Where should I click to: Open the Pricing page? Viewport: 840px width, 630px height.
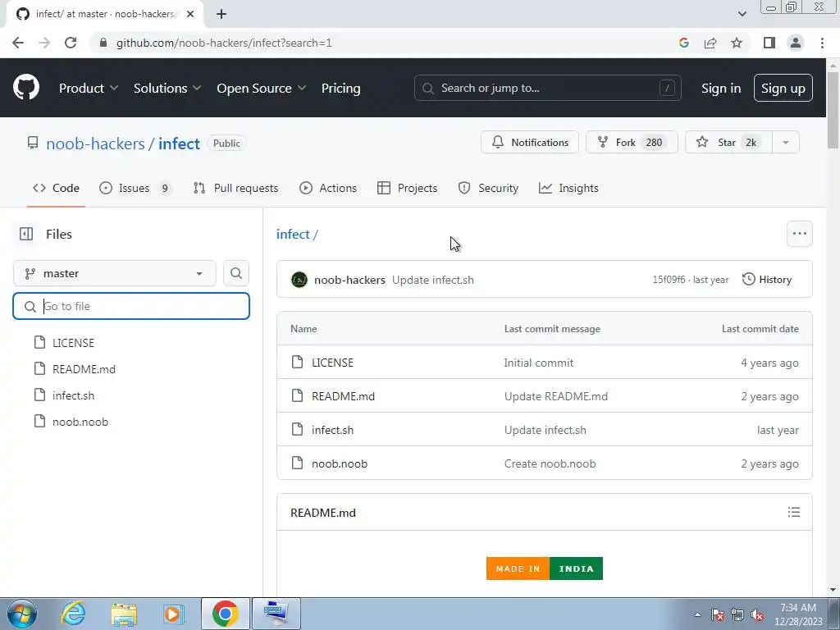click(x=340, y=88)
